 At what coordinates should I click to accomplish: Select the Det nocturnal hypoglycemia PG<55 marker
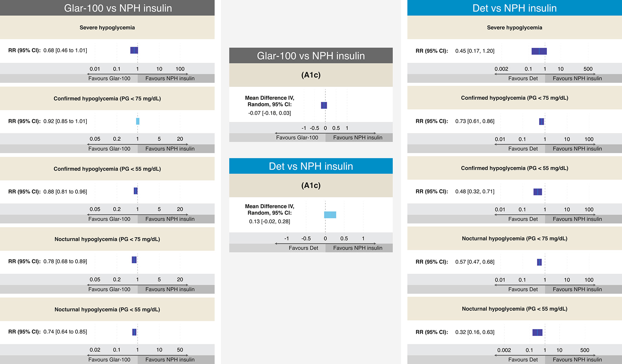pyautogui.click(x=537, y=332)
